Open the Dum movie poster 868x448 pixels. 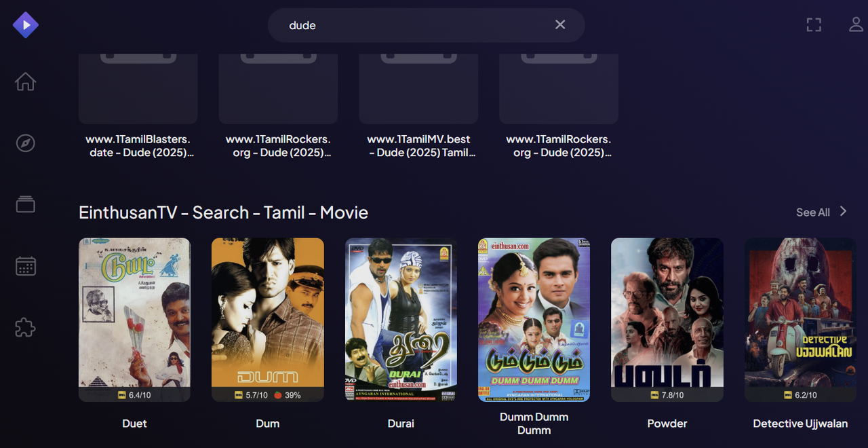268,320
